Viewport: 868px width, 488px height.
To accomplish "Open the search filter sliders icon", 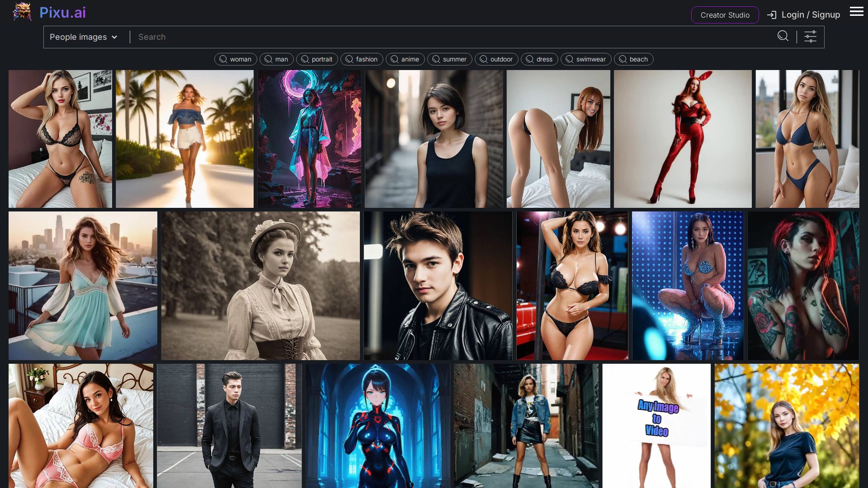I will [x=810, y=37].
